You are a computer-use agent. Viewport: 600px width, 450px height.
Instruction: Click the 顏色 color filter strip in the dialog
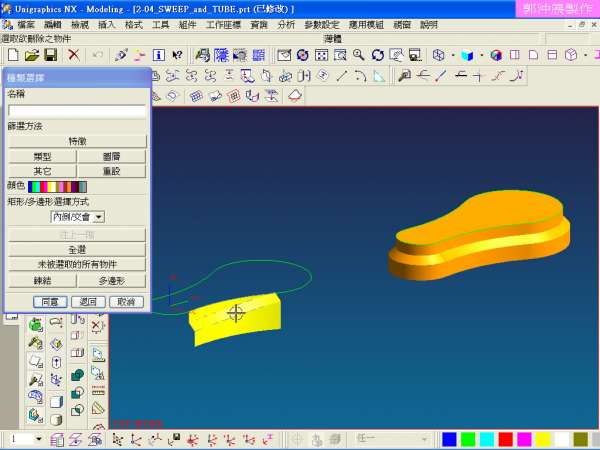point(57,187)
